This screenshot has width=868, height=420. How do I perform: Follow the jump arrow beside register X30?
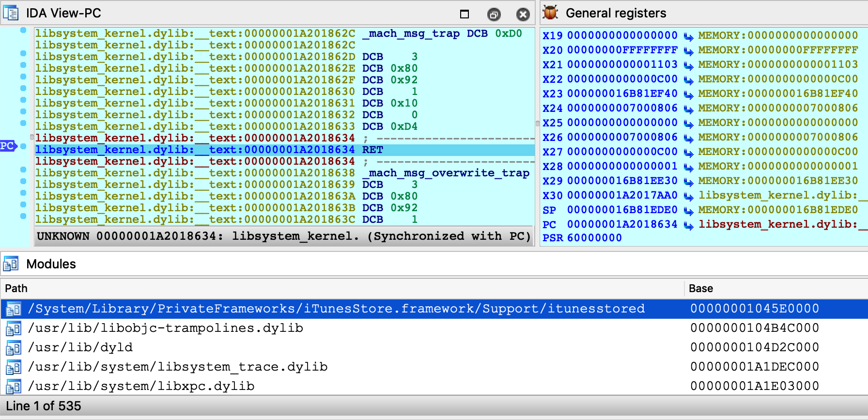coord(688,196)
